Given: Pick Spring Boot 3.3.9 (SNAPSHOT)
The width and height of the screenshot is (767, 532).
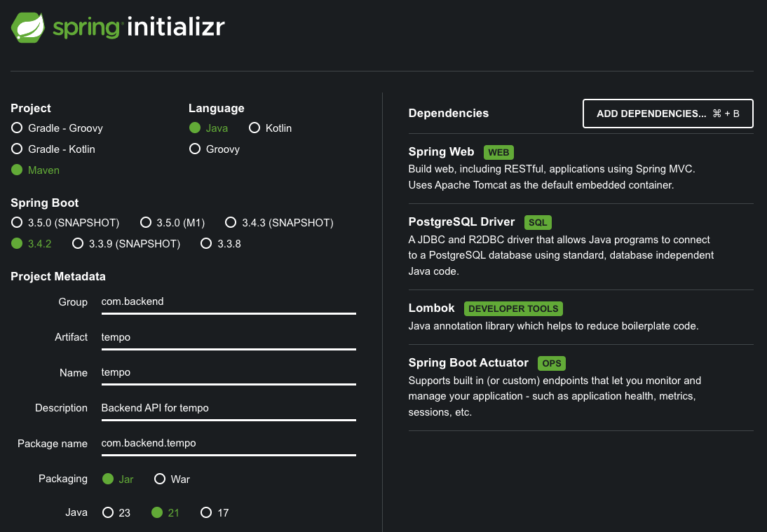Looking at the screenshot, I should coord(126,243).
